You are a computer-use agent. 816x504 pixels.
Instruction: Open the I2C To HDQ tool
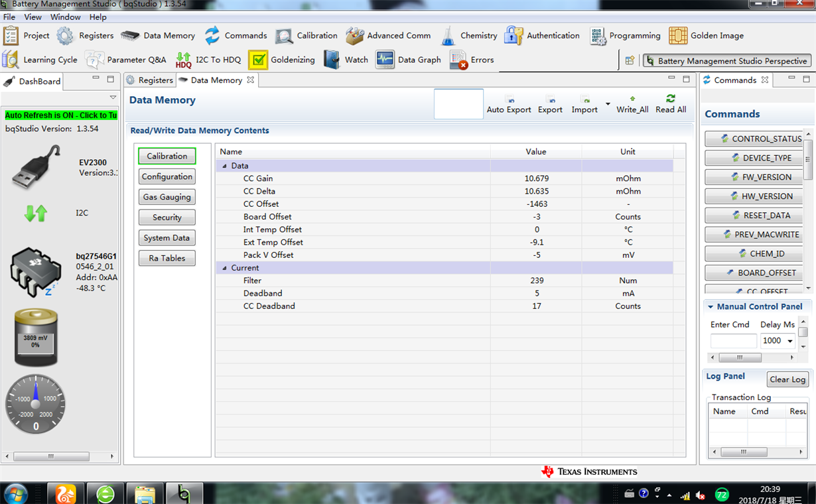208,60
